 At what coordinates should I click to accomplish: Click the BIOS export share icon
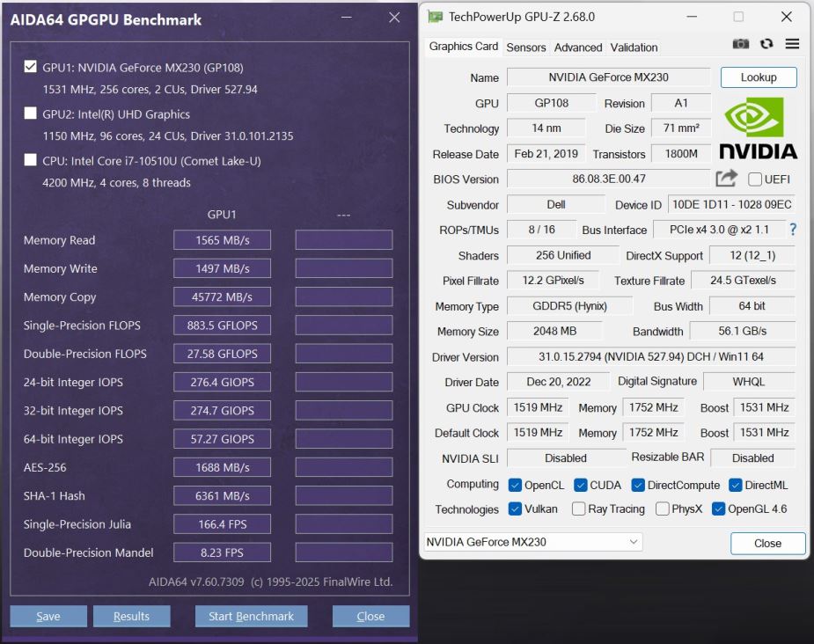[726, 179]
